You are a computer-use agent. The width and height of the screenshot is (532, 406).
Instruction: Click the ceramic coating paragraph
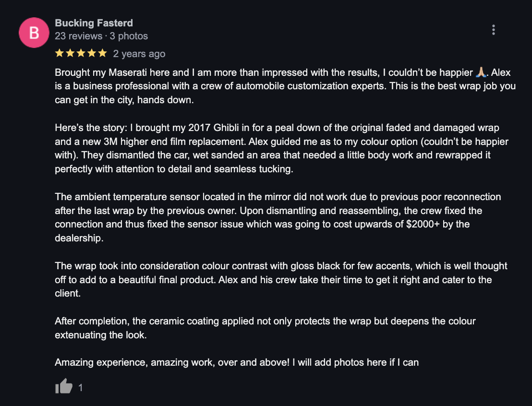266,328
